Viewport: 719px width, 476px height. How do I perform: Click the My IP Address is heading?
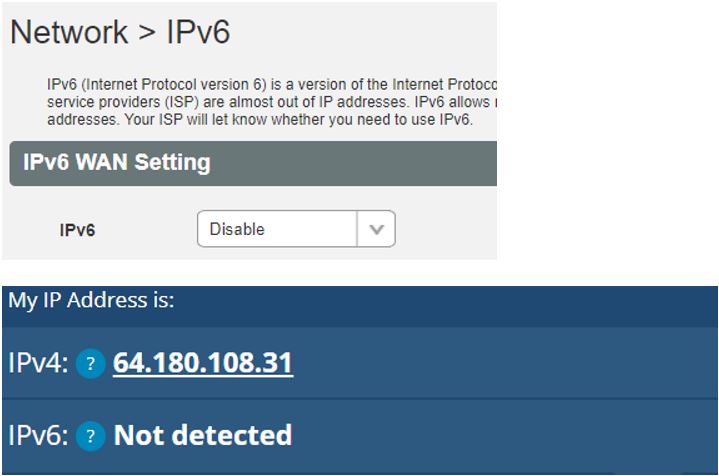91,301
